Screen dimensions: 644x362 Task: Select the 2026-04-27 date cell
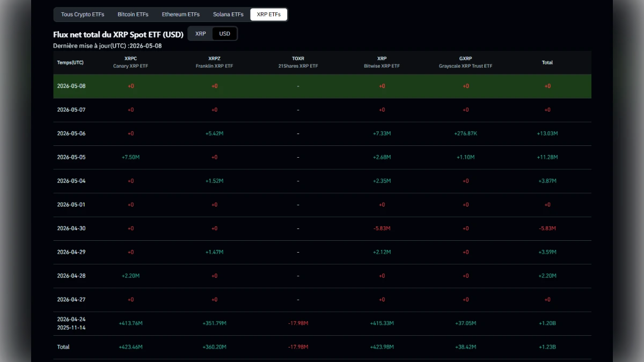[71, 300]
